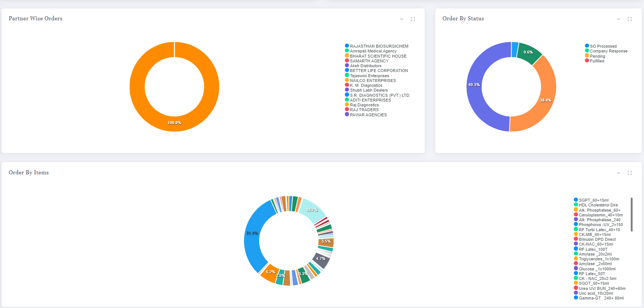Toggle Tejaswini Enterprises legend entry
644x308 pixels.
point(367,76)
